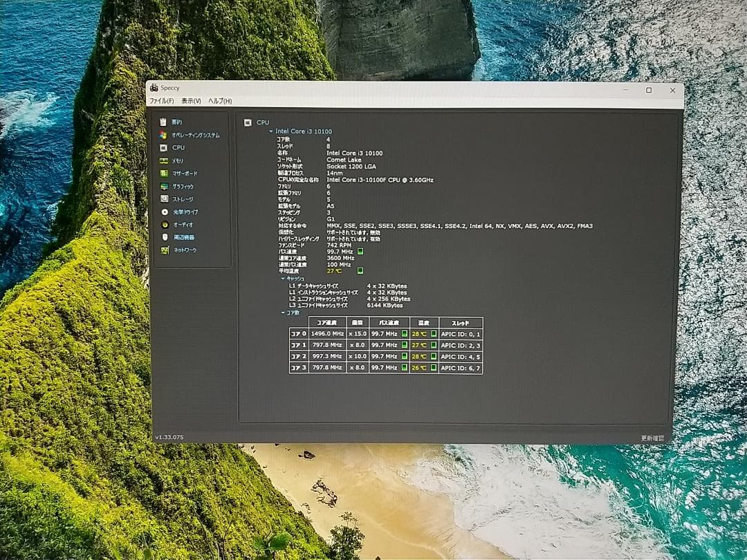Click コア 1 bus speed graph icon

[x=405, y=345]
